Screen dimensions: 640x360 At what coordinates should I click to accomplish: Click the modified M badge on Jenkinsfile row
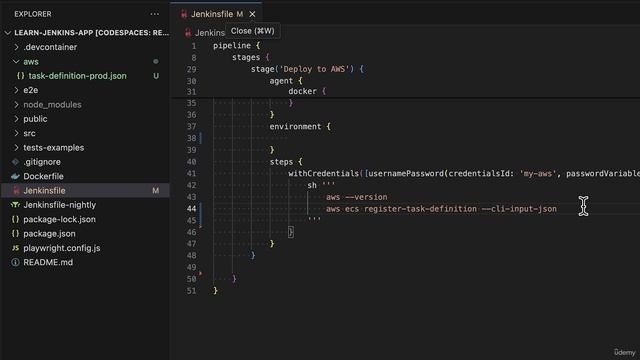click(x=156, y=191)
